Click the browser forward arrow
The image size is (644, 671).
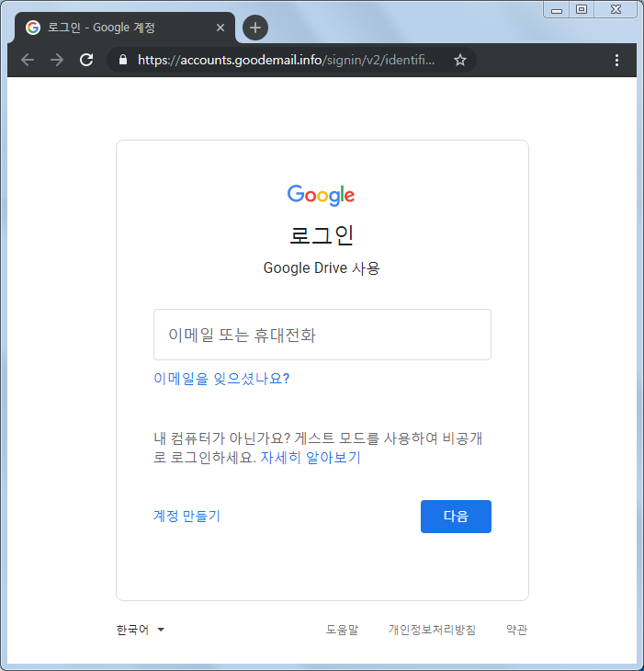[x=57, y=60]
